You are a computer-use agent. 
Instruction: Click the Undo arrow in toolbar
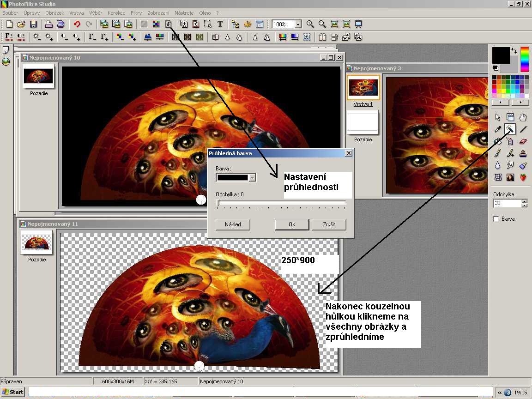77,24
